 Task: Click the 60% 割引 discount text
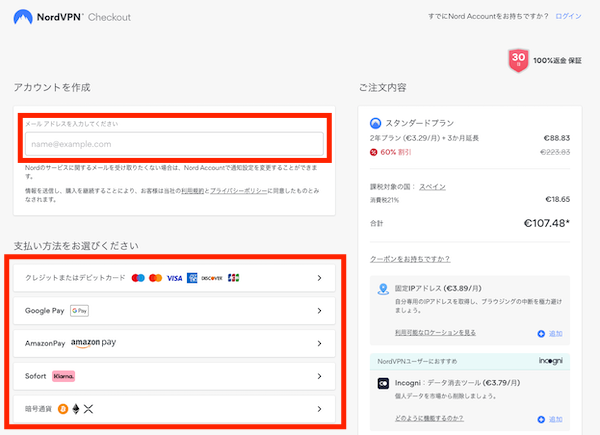pyautogui.click(x=396, y=152)
